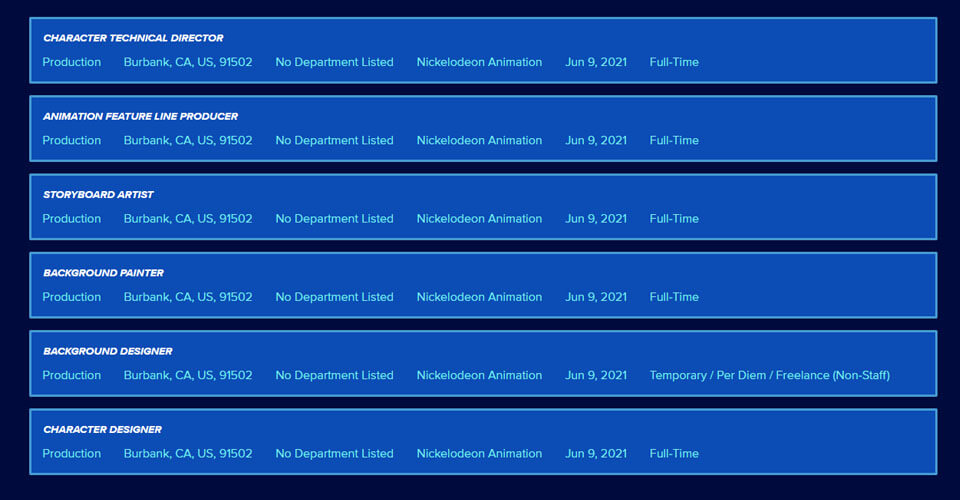Click Production in Character Technical Director row
The image size is (960, 500).
click(71, 62)
